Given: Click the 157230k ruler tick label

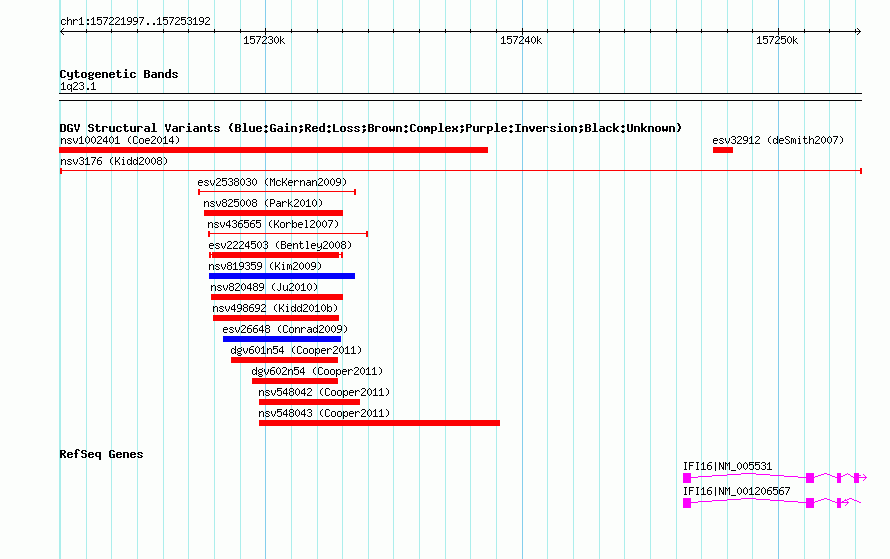Looking at the screenshot, I should click(x=264, y=40).
